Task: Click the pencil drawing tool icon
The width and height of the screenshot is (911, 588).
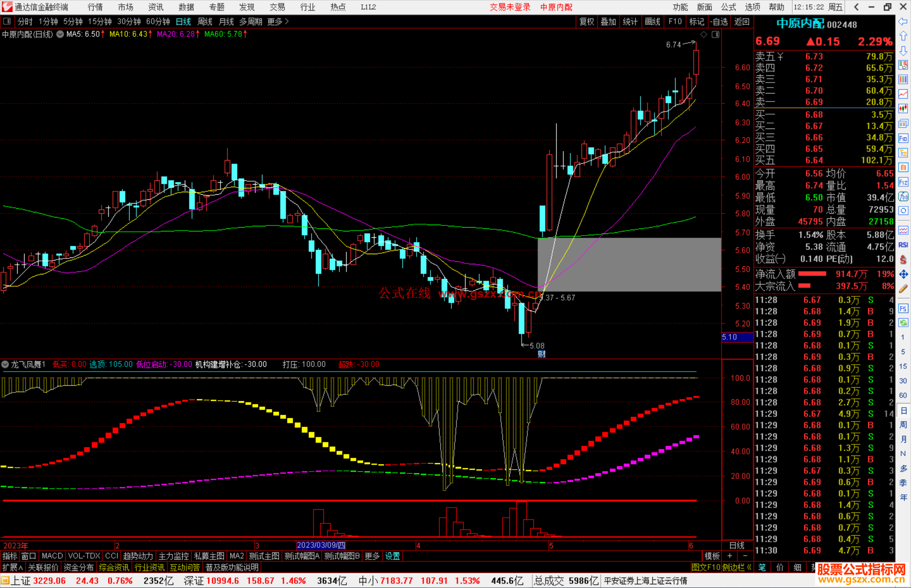Action: click(903, 289)
